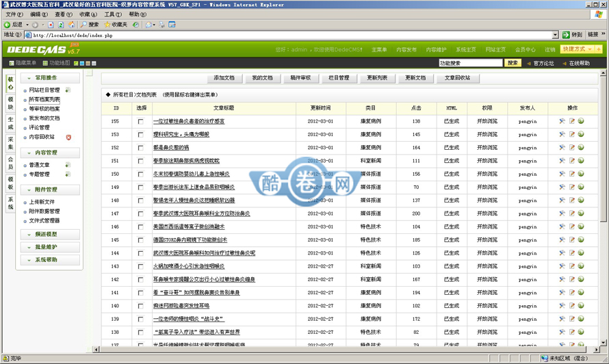Expand the 批量维护 sidebar section
This screenshot has width=609, height=364.
click(x=50, y=247)
